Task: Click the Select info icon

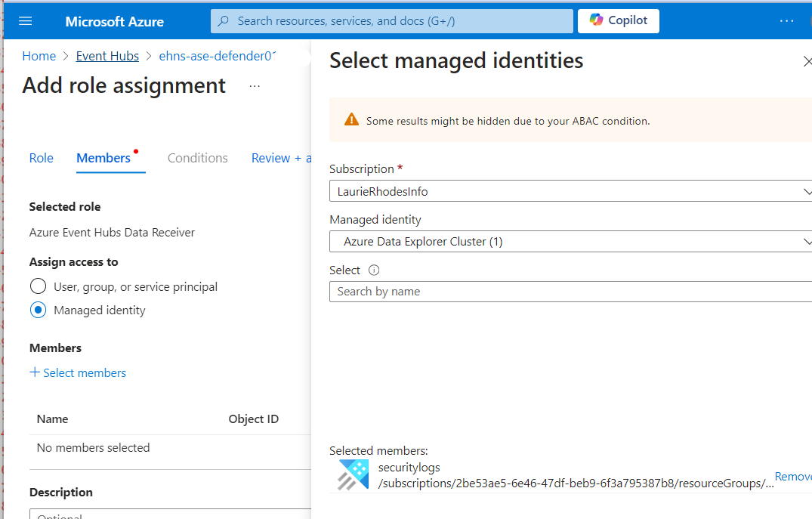Action: tap(374, 270)
